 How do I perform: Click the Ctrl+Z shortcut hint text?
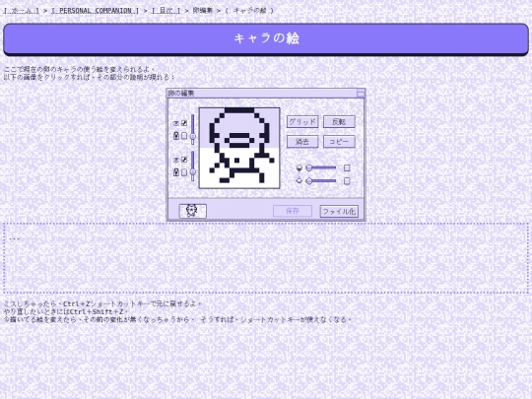pos(76,303)
